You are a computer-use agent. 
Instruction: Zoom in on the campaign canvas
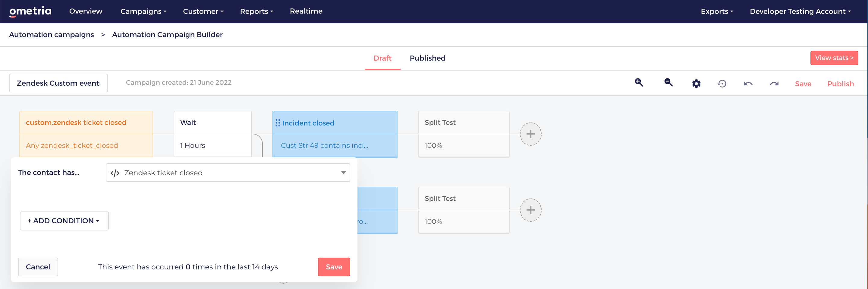(x=639, y=83)
